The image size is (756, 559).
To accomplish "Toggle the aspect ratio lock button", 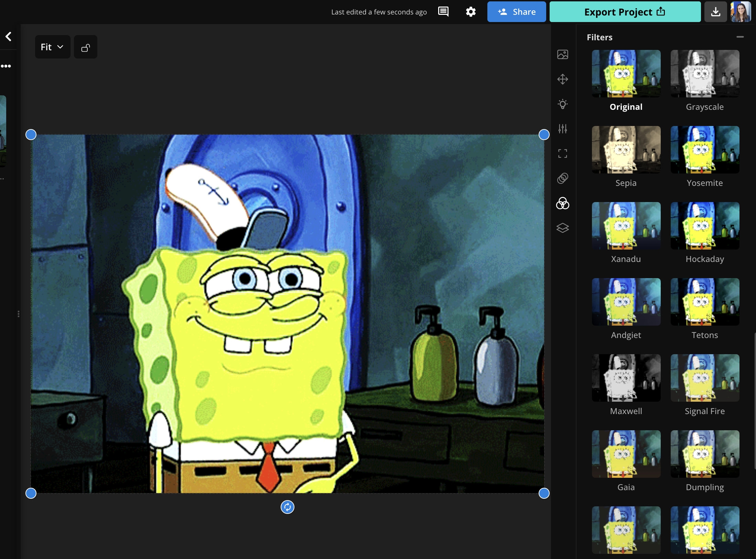I will tap(86, 47).
